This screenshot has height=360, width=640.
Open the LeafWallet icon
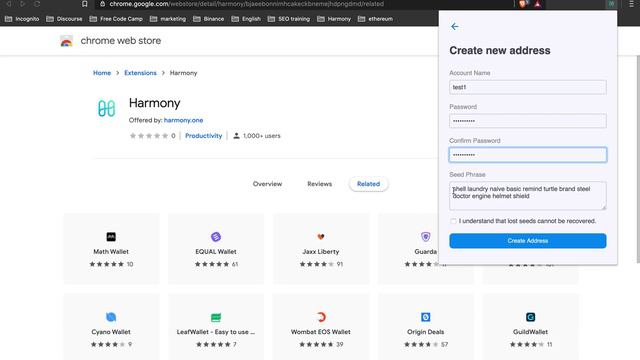click(216, 317)
